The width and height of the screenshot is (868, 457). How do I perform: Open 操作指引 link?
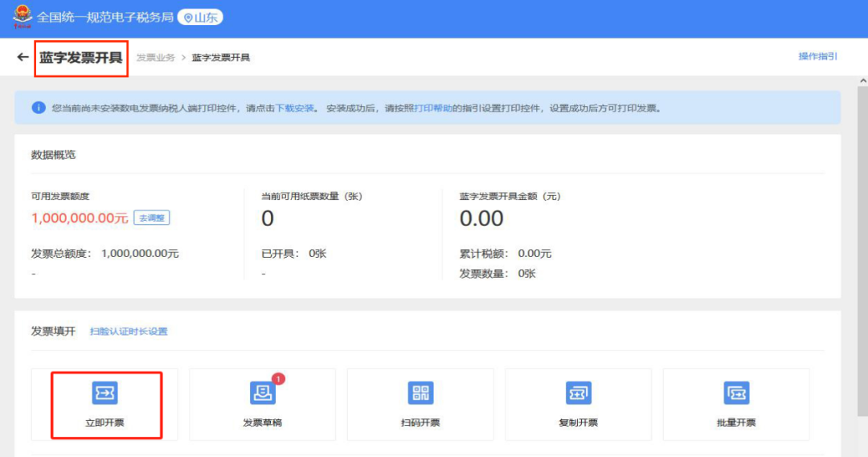[817, 56]
